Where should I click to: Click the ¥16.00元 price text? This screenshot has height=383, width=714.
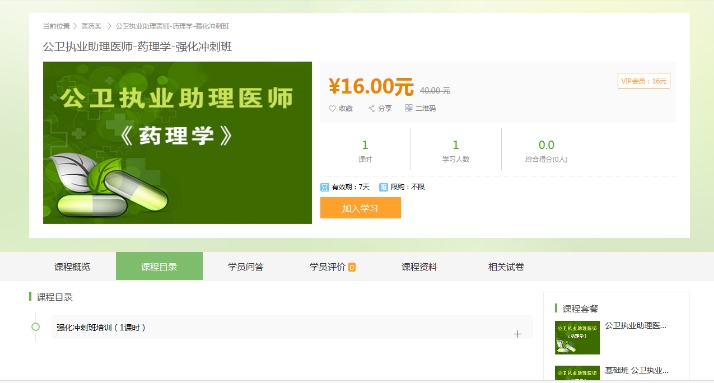click(x=371, y=86)
